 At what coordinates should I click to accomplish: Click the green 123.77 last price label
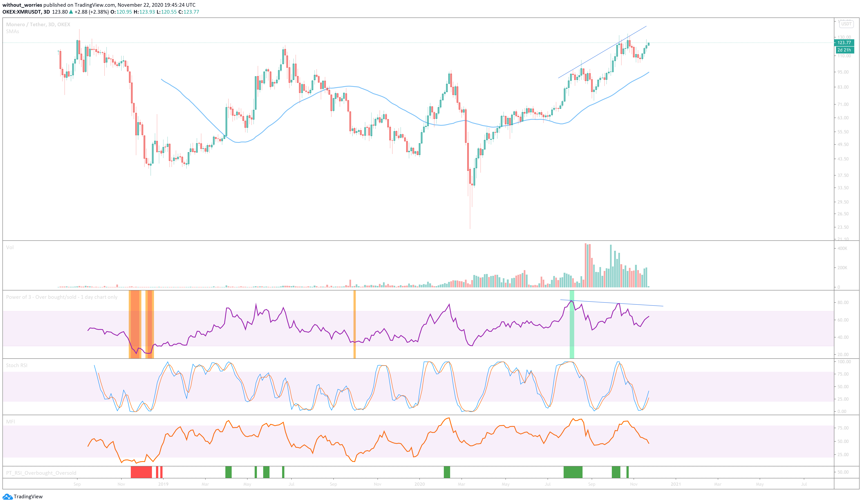point(844,43)
